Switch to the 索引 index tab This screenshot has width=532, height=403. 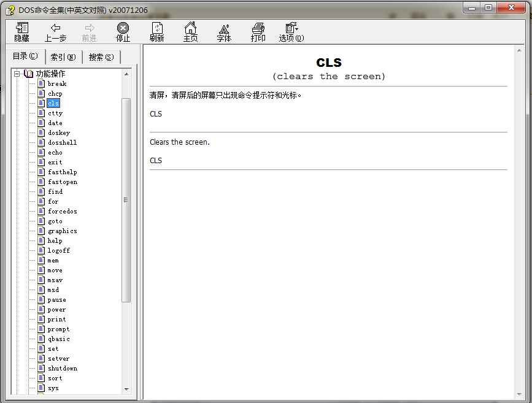(63, 57)
